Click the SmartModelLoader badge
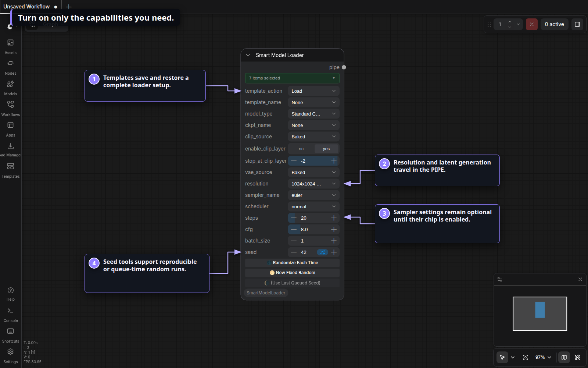The image size is (588, 368). [266, 293]
